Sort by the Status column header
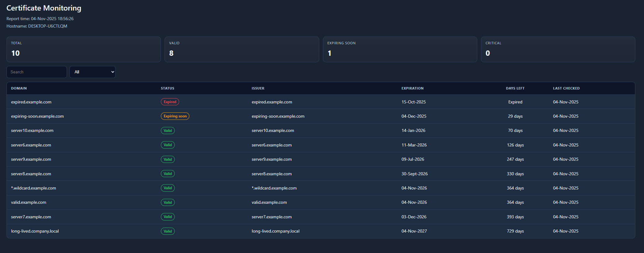 coord(167,88)
